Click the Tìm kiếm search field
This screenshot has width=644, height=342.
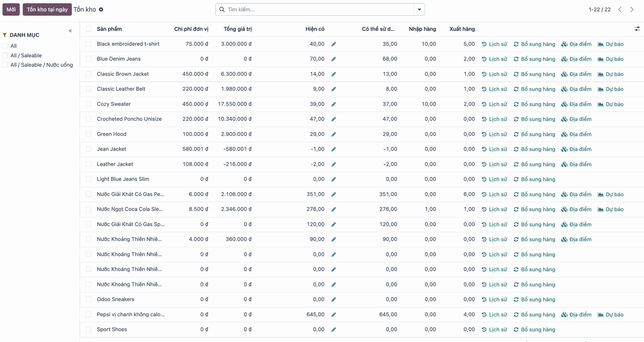319,10
